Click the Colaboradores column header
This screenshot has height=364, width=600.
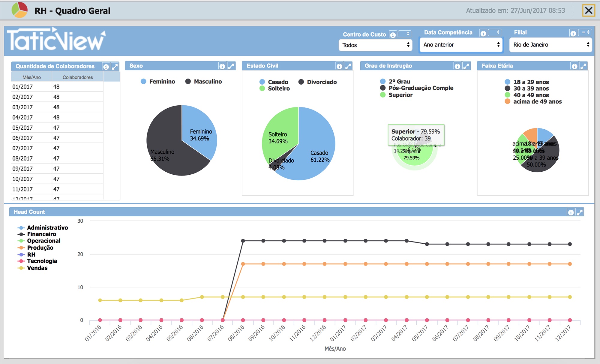click(78, 77)
